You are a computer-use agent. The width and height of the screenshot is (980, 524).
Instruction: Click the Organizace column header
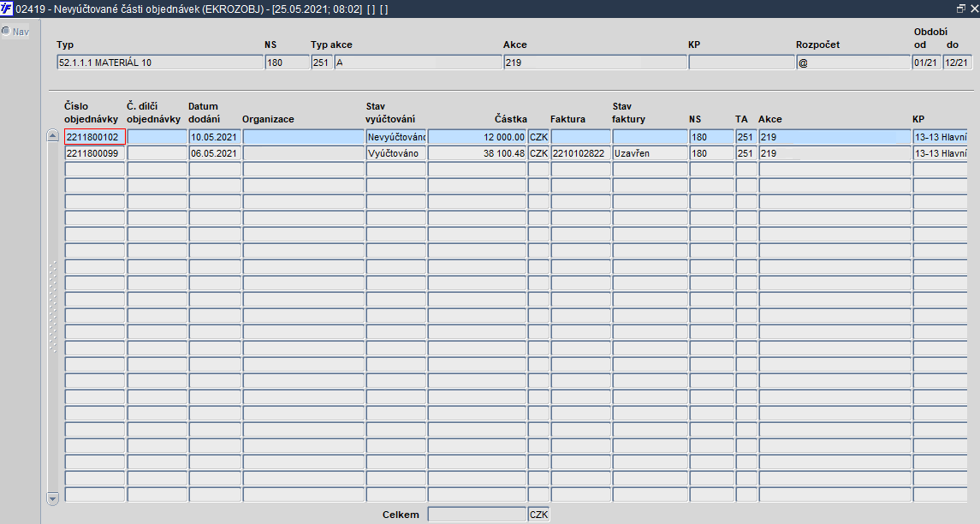268,119
